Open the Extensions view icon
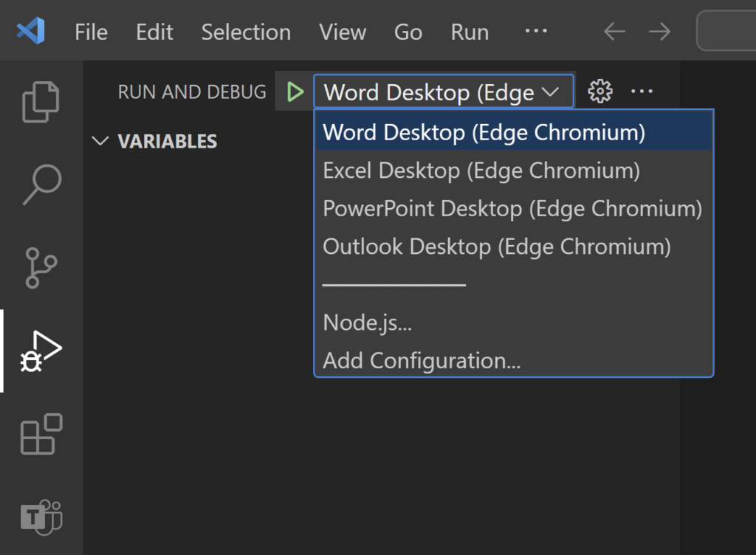The width and height of the screenshot is (756, 555). 41,434
